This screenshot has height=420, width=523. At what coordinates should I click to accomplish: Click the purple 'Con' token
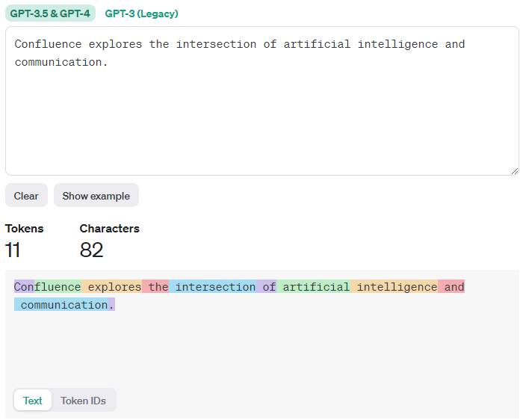(x=24, y=286)
